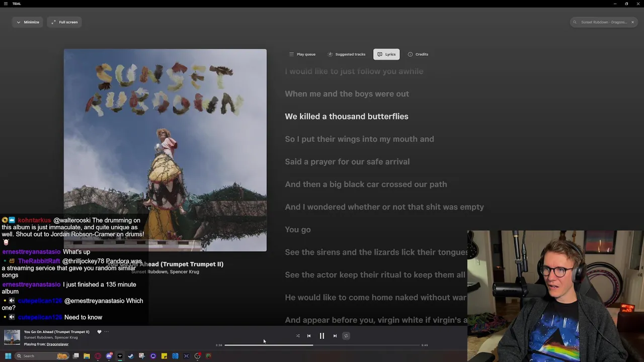Select lyric 'See the actor keep their ritual'
Screen dimensions: 644x362
click(x=375, y=275)
